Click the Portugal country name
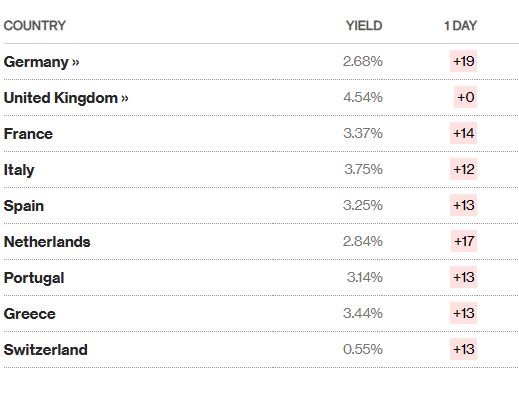The width and height of the screenshot is (519, 395). 34,278
